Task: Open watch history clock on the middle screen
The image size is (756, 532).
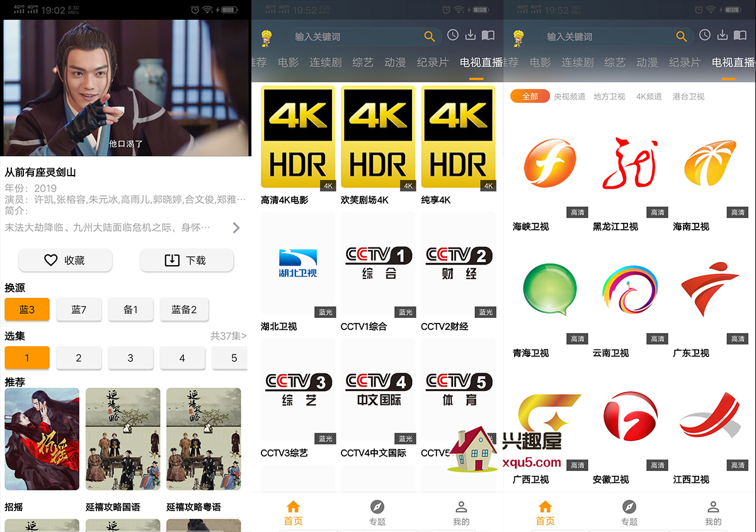Action: [x=453, y=35]
